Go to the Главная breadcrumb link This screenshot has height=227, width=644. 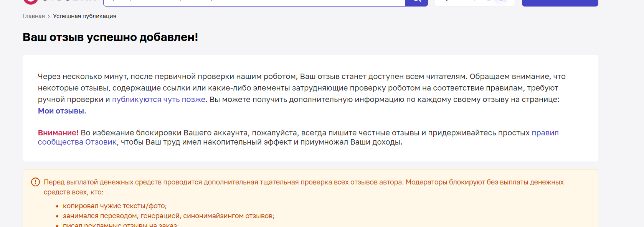33,16
